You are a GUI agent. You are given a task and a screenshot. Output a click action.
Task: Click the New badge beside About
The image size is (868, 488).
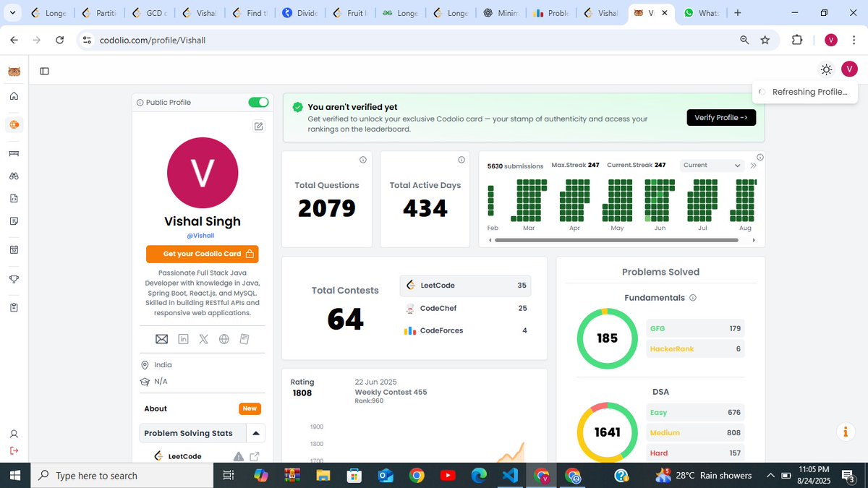250,408
